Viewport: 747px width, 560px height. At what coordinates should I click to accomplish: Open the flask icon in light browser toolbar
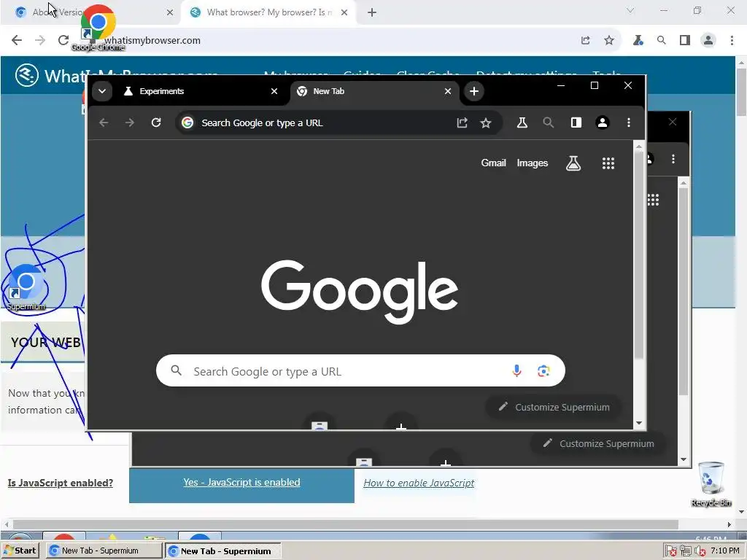pyautogui.click(x=638, y=41)
